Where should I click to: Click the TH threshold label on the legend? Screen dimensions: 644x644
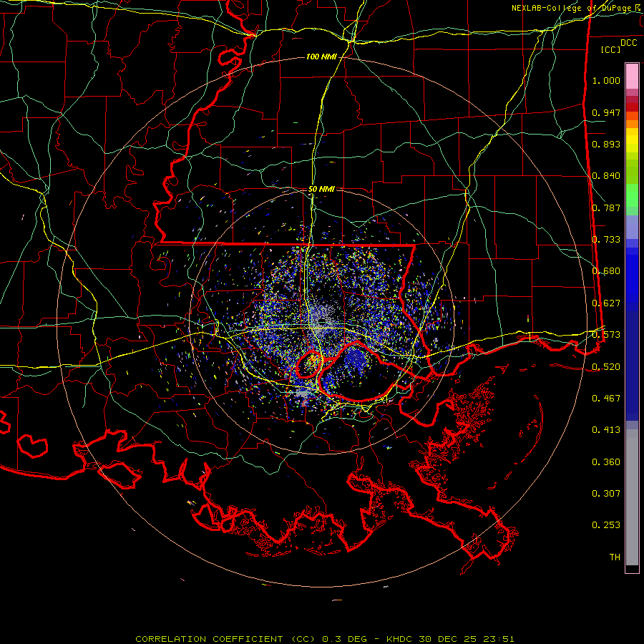(x=615, y=557)
